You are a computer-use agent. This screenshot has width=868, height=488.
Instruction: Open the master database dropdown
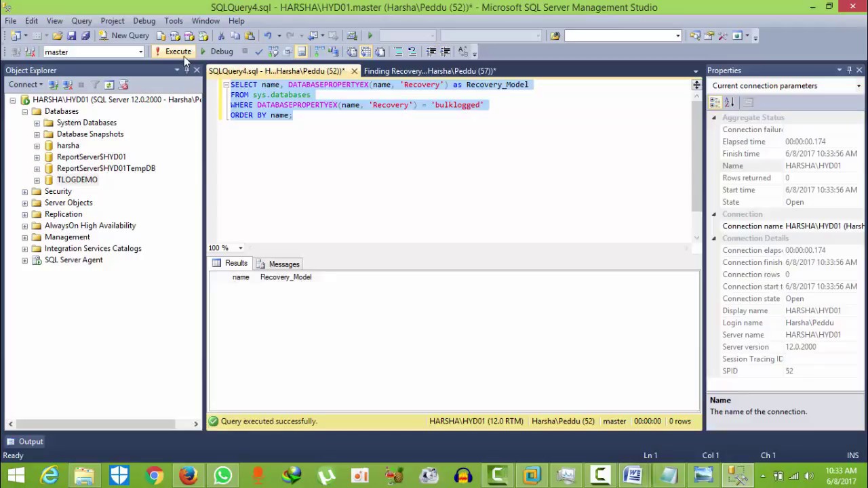pyautogui.click(x=140, y=52)
